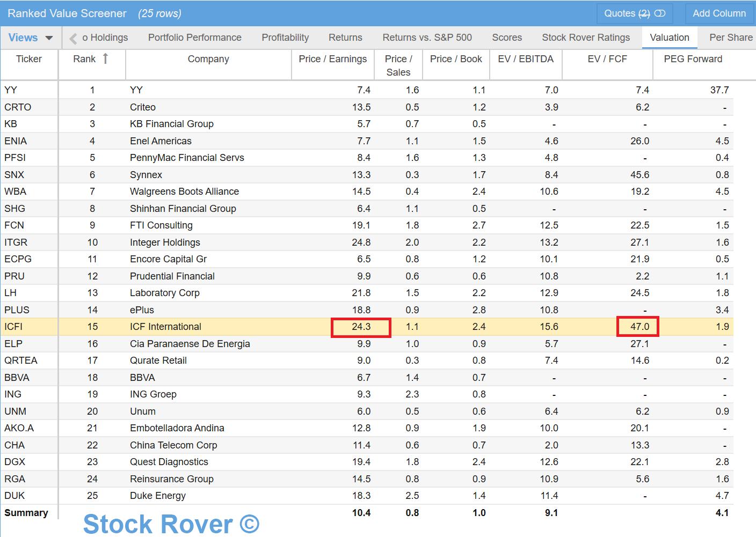
Task: Sort by the Ticker column header
Action: (x=29, y=59)
